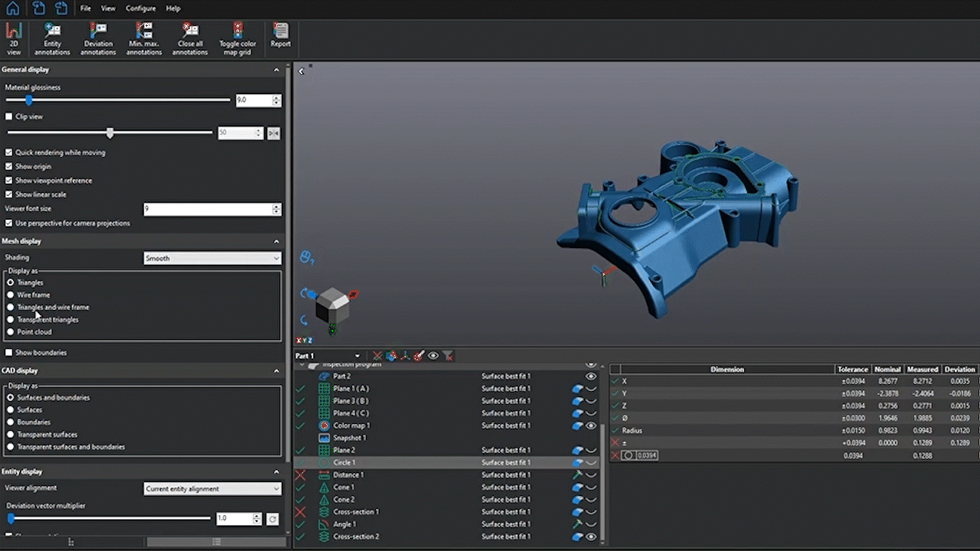
Task: Enable the Clip view checkbox
Action: (x=9, y=117)
